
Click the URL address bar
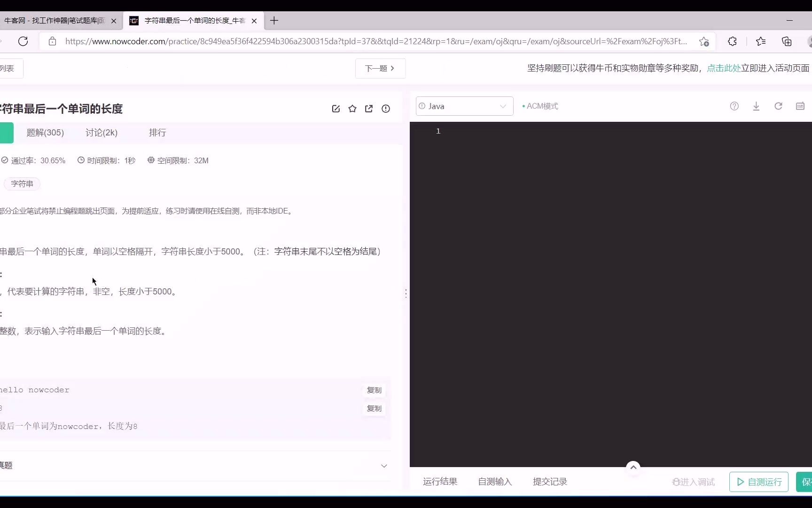click(376, 41)
